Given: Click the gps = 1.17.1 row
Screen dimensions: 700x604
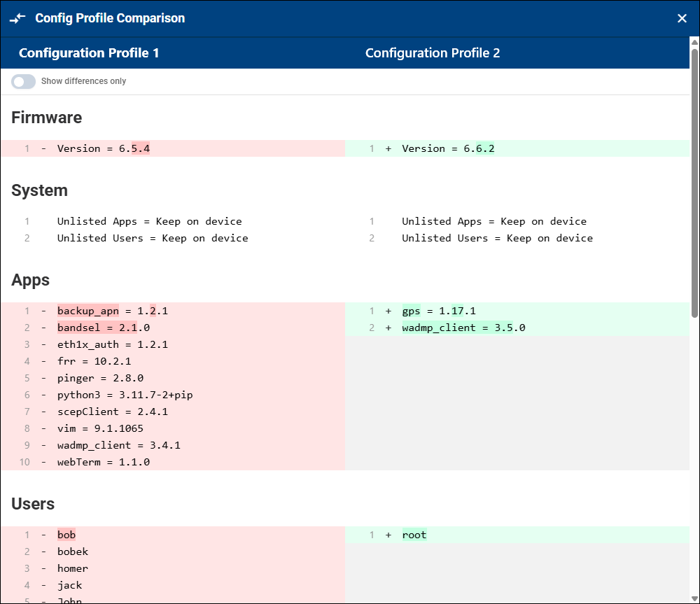Looking at the screenshot, I should click(x=517, y=311).
